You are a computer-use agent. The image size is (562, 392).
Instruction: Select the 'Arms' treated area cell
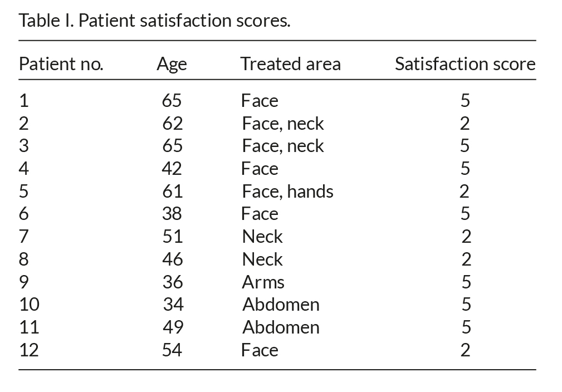pyautogui.click(x=263, y=282)
